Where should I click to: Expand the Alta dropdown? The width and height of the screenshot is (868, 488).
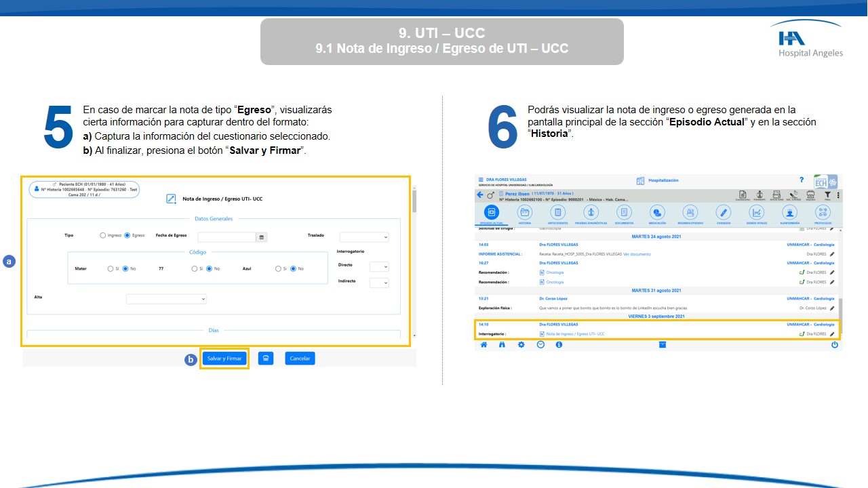click(x=166, y=299)
